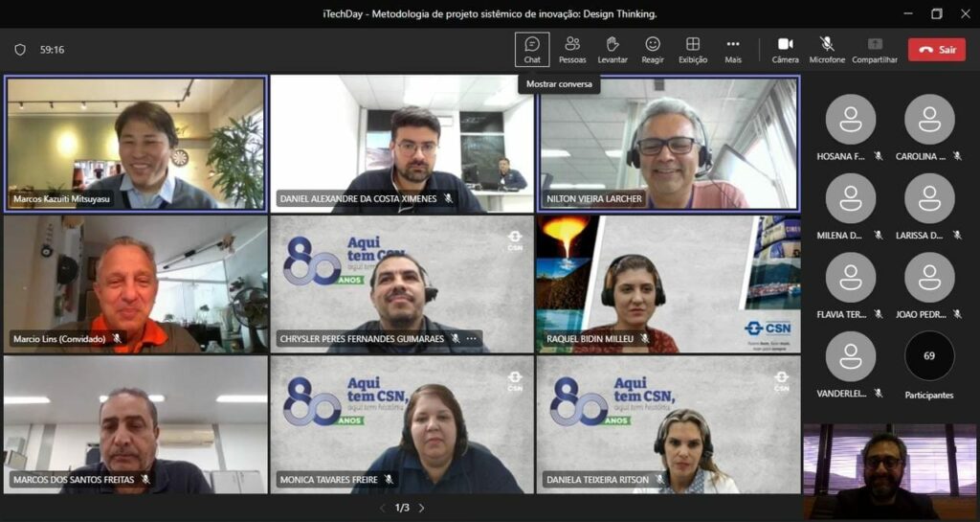Go to previous page of video grid
Screen dimensions: 980x522
tap(383, 508)
